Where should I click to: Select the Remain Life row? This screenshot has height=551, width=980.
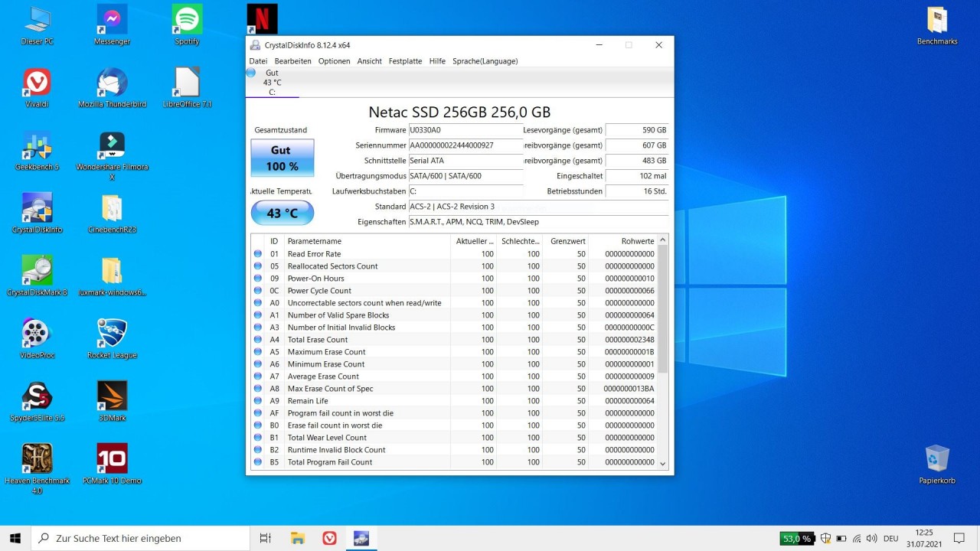pyautogui.click(x=454, y=401)
